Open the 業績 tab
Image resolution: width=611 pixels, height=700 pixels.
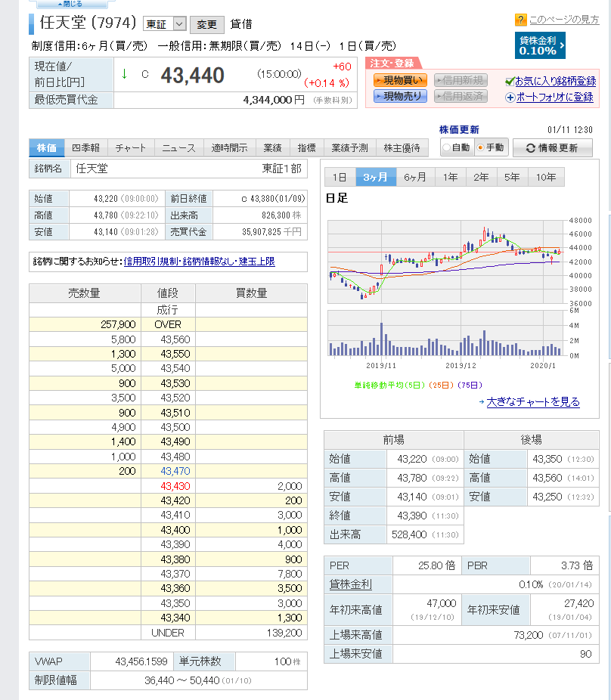point(272,147)
